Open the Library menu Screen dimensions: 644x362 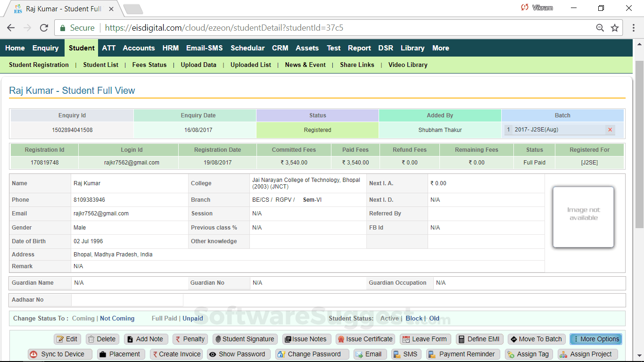(413, 48)
